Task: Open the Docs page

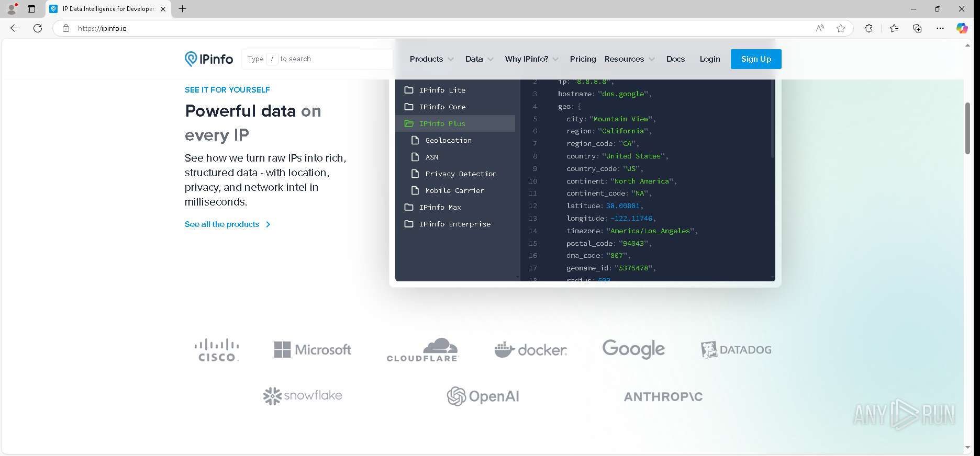Action: click(x=675, y=59)
